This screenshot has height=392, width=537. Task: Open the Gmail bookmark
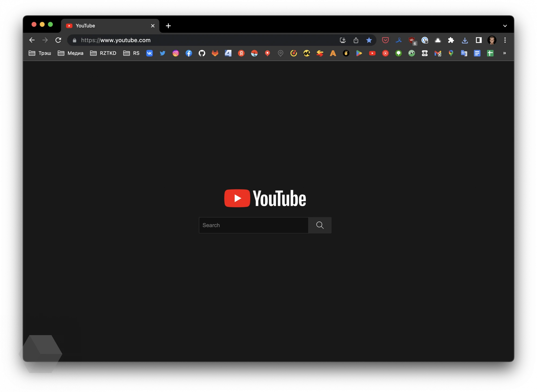pyautogui.click(x=438, y=53)
